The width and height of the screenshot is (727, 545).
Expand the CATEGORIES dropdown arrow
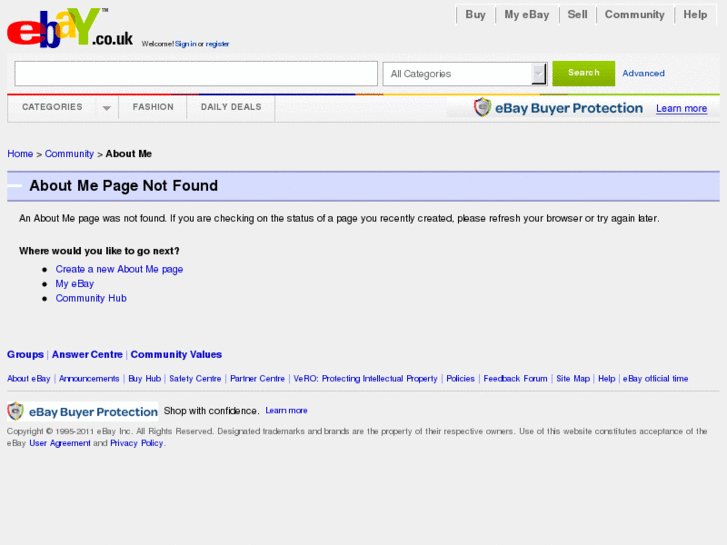coord(107,108)
